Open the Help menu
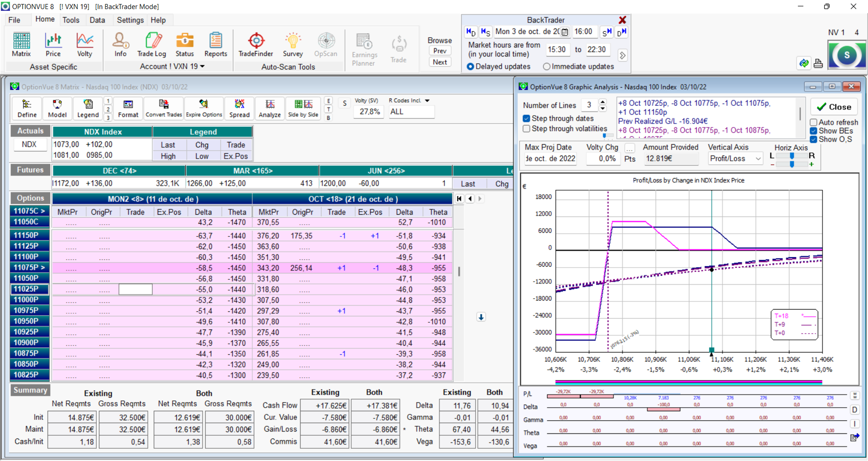This screenshot has width=868, height=461. point(158,20)
